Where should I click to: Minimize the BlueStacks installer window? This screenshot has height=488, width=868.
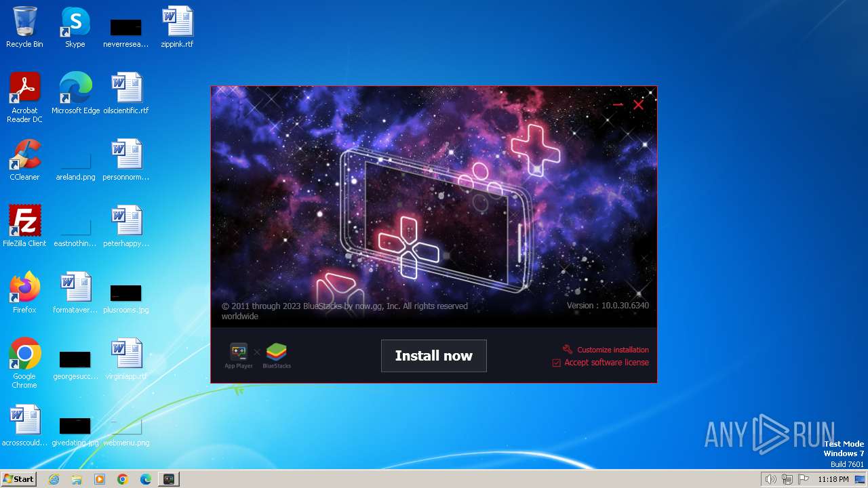tap(618, 104)
